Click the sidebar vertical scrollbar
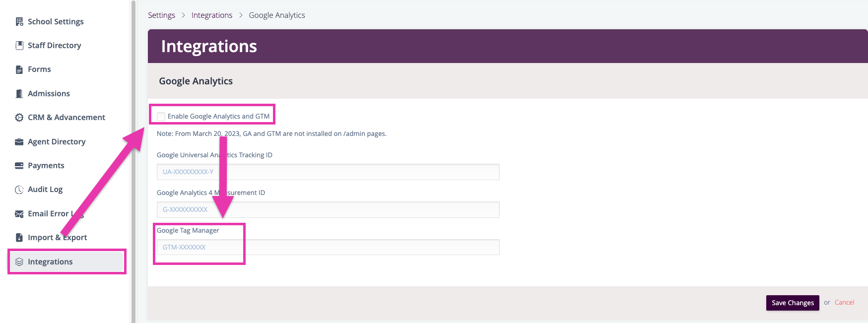Image resolution: width=868 pixels, height=323 pixels. click(133, 161)
